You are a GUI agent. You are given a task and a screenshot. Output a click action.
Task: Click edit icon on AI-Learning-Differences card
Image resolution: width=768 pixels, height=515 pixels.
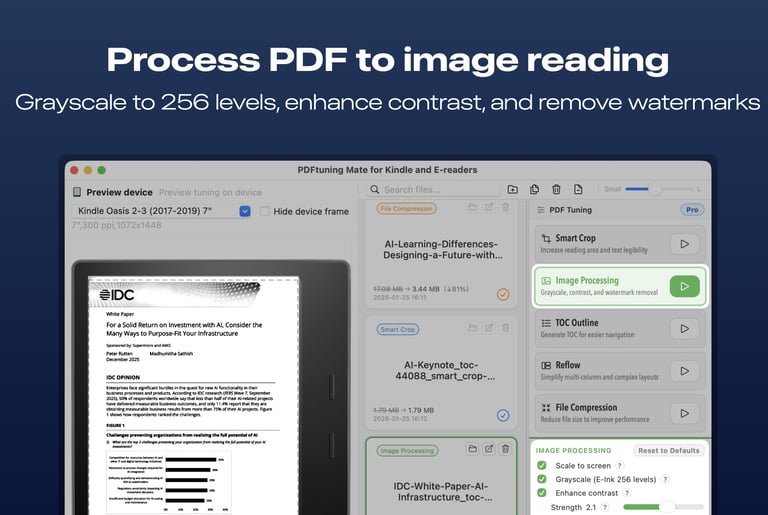click(x=489, y=207)
